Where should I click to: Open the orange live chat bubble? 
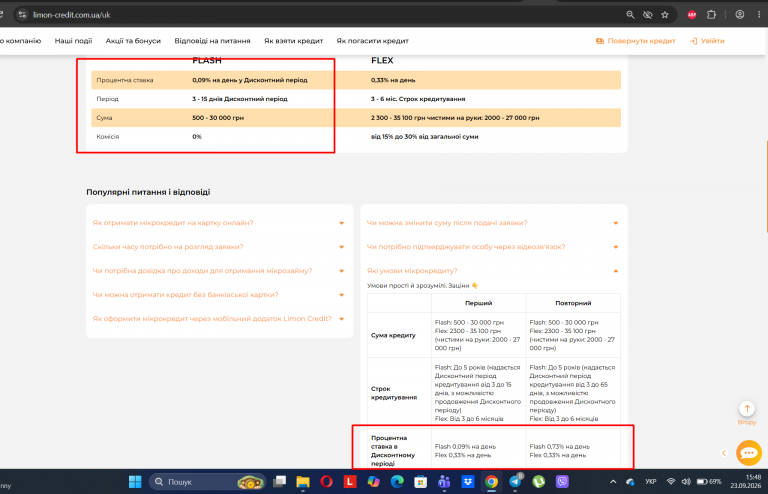[748, 453]
